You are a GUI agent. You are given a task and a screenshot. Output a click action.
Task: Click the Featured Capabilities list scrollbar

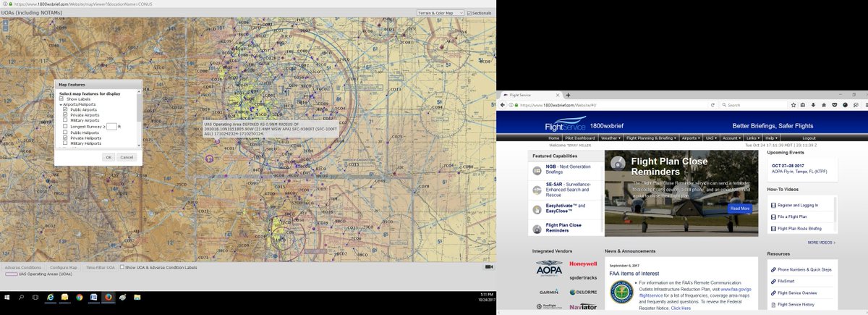point(602,198)
